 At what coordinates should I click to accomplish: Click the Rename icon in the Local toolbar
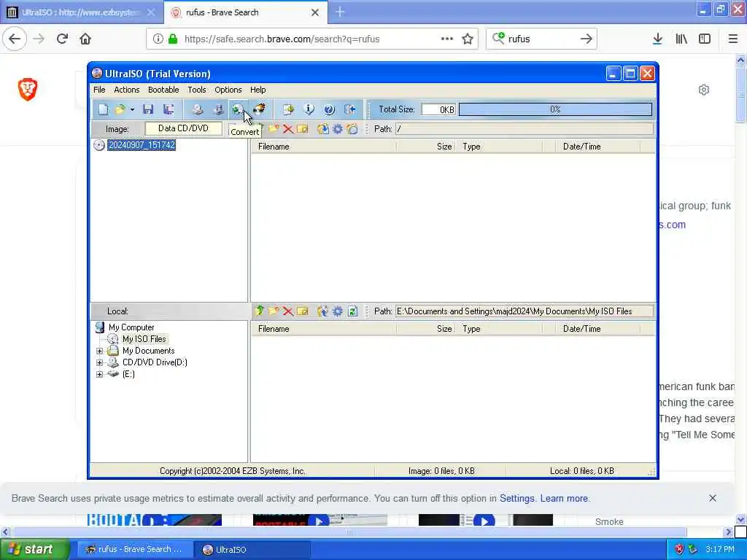303,311
